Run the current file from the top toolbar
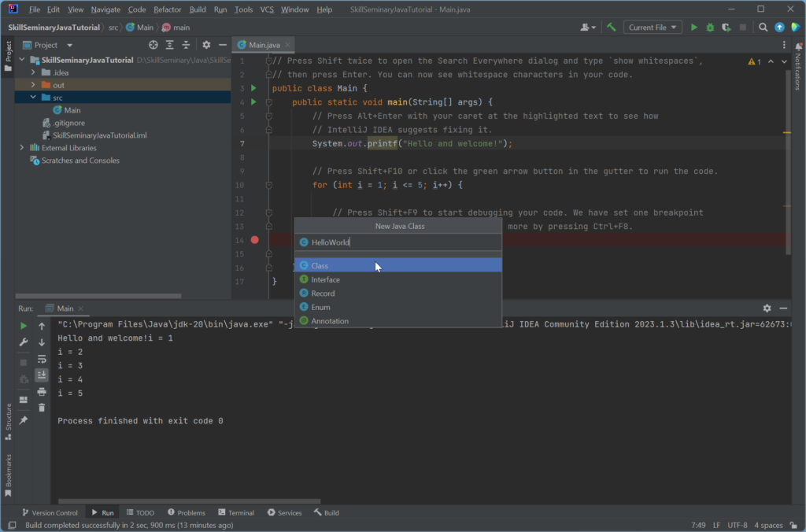 click(x=694, y=28)
